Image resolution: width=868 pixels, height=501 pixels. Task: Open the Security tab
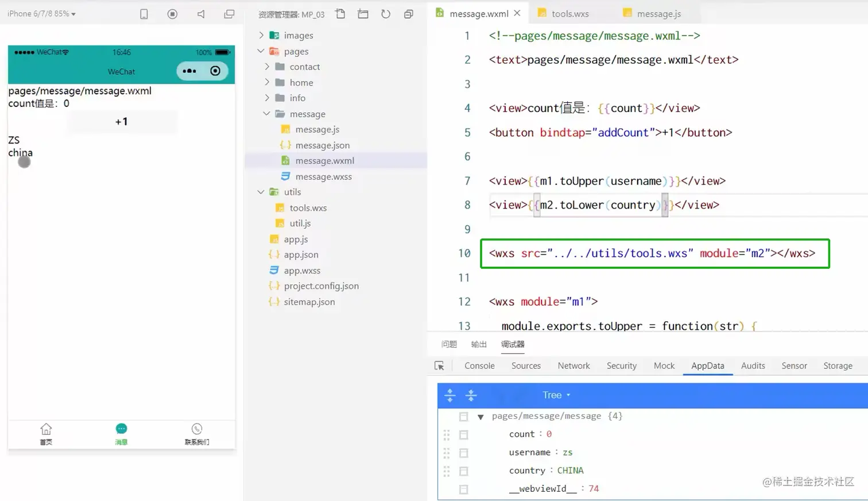[x=622, y=365]
